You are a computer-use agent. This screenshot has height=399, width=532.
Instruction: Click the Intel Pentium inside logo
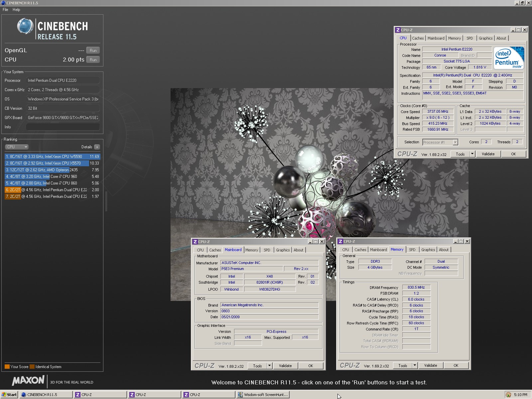[x=509, y=58]
